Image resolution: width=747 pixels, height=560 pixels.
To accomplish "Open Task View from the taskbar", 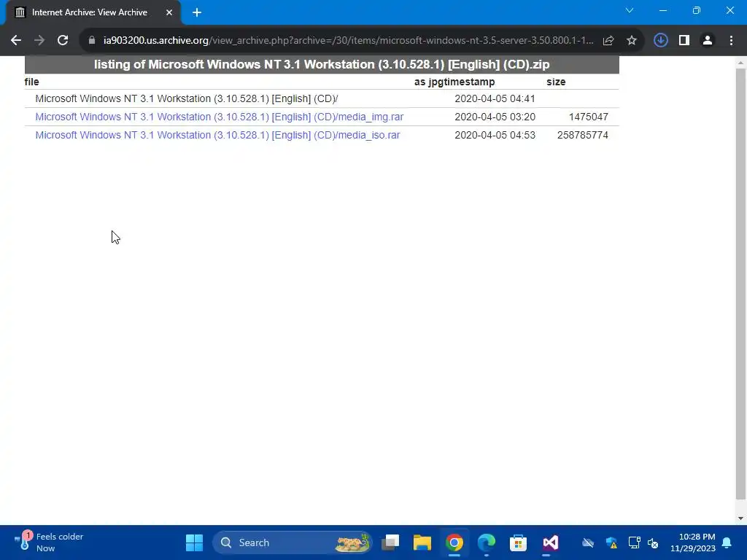I will [391, 542].
